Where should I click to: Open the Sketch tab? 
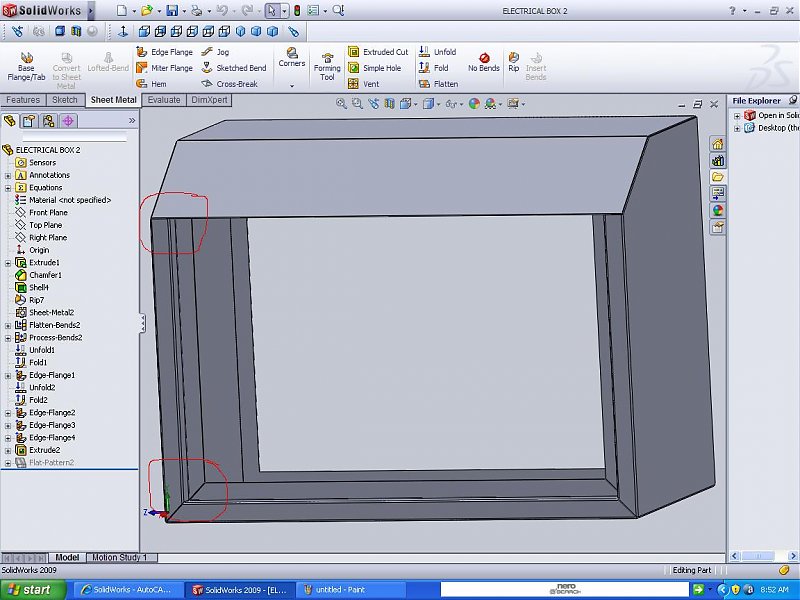(x=65, y=100)
